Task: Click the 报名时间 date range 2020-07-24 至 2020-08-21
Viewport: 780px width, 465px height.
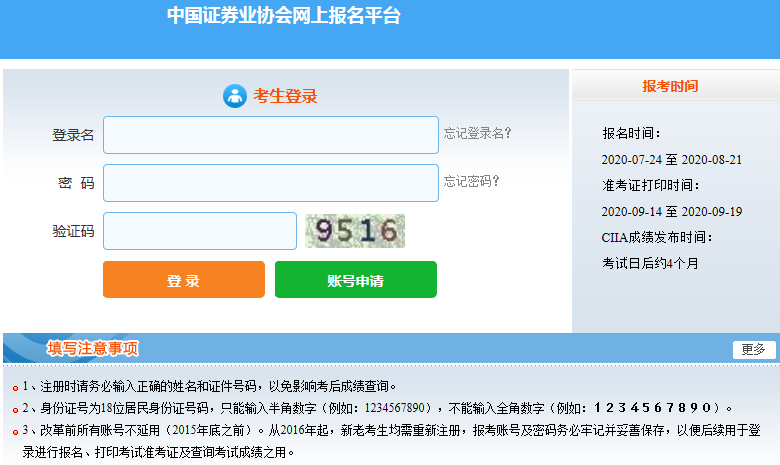Action: [671, 159]
